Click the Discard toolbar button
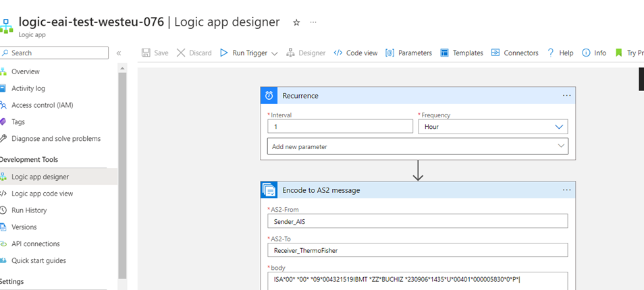Viewport: 644px width, 290px height. click(x=194, y=53)
